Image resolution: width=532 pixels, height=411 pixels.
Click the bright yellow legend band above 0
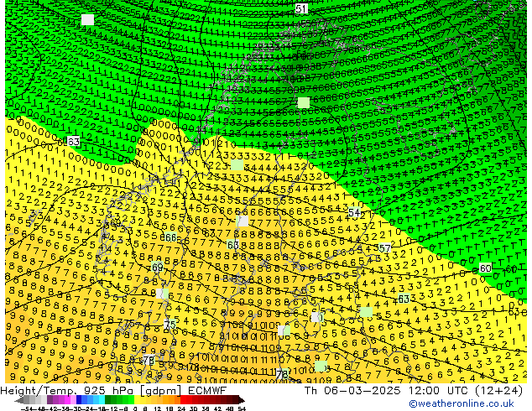coord(137,400)
